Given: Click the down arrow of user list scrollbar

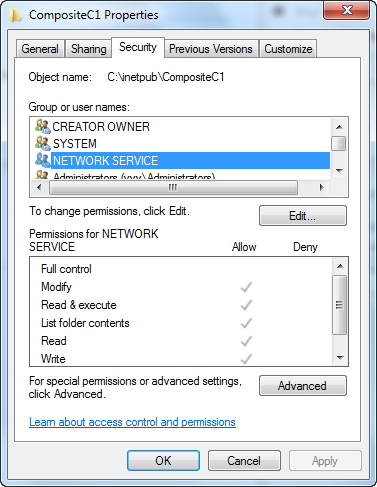Looking at the screenshot, I should point(339,171).
